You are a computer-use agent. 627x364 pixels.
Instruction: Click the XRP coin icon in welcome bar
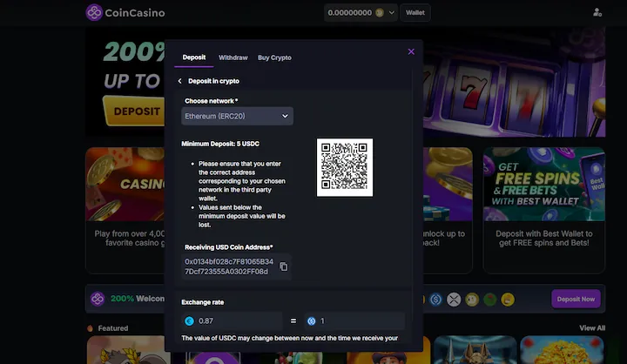(454, 300)
